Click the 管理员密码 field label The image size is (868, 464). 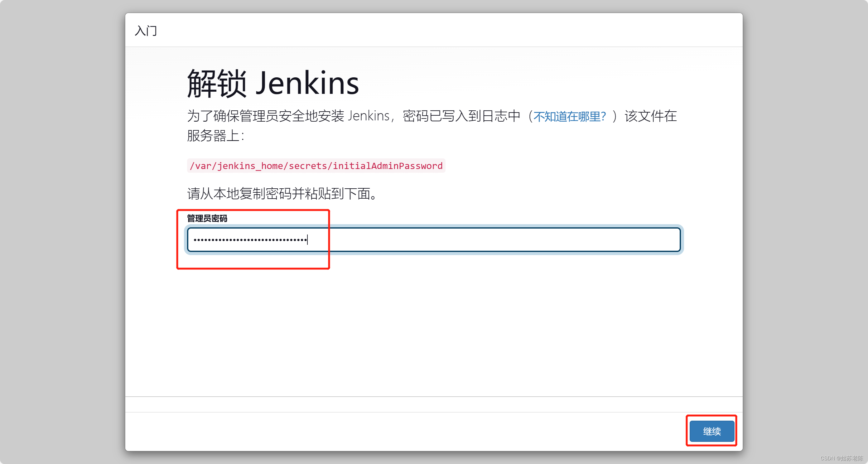pos(207,218)
